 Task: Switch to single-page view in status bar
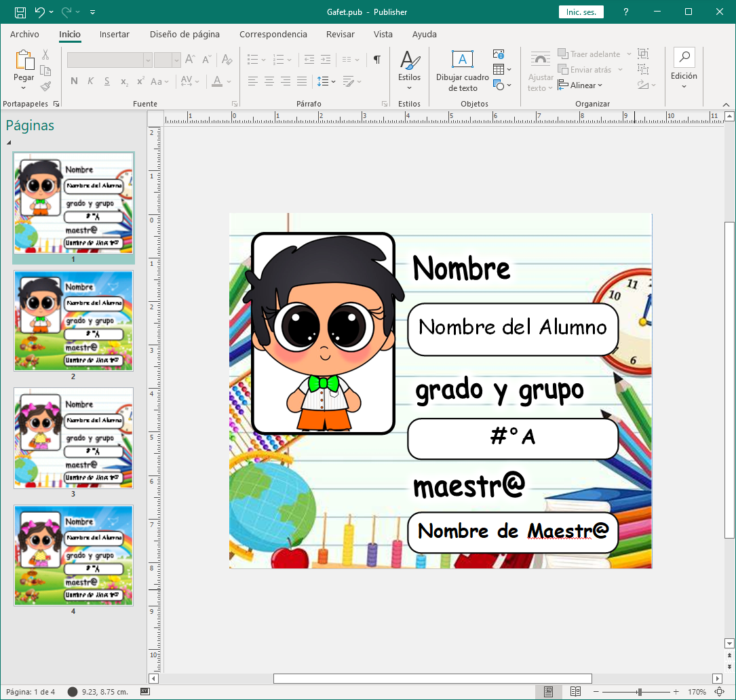tap(549, 692)
